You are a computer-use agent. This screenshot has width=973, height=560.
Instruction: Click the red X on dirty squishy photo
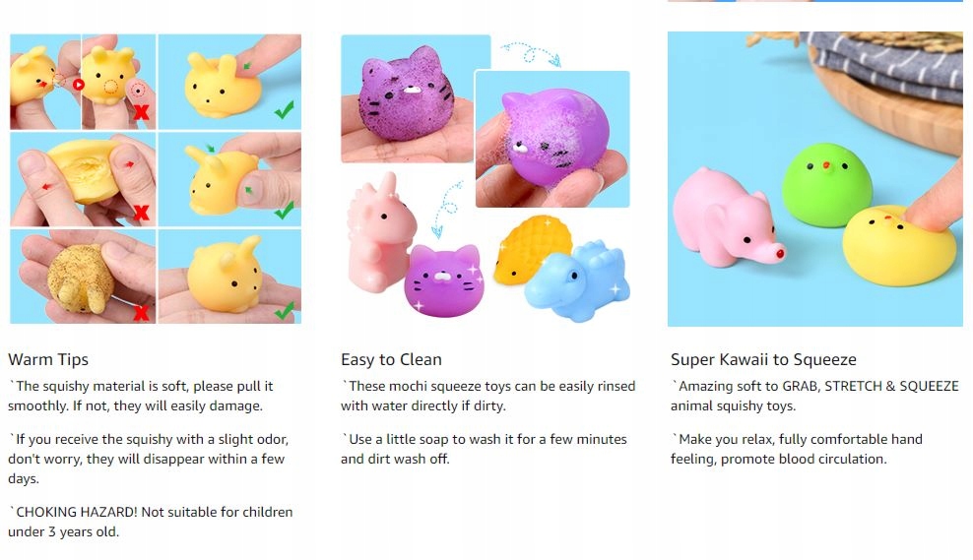(142, 312)
